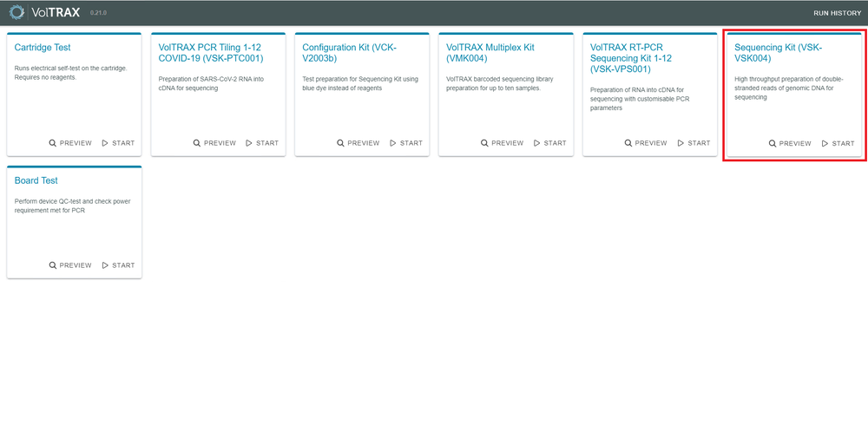
Task: Start the Cartridge Test
Action: tap(118, 143)
